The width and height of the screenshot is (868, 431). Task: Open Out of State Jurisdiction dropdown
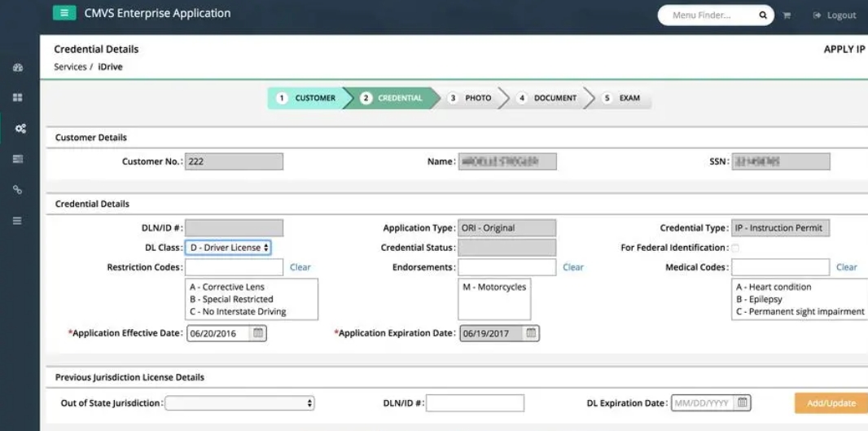239,402
